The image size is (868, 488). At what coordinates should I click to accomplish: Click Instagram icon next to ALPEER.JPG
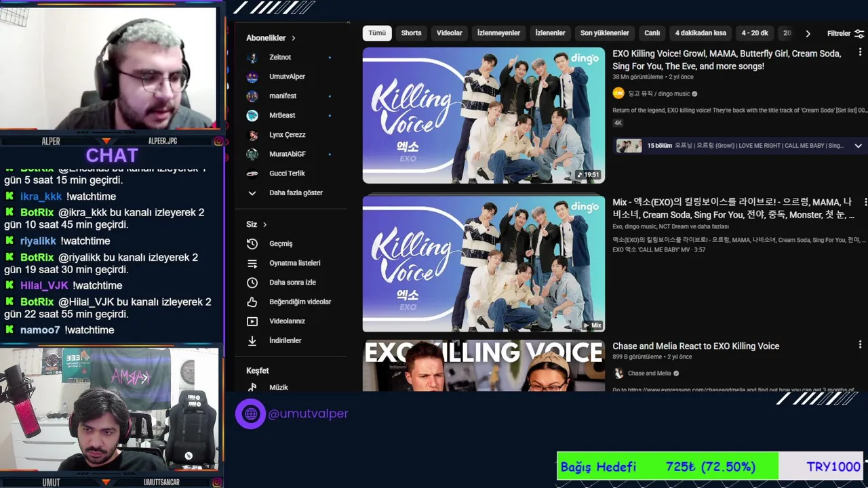tap(218, 141)
